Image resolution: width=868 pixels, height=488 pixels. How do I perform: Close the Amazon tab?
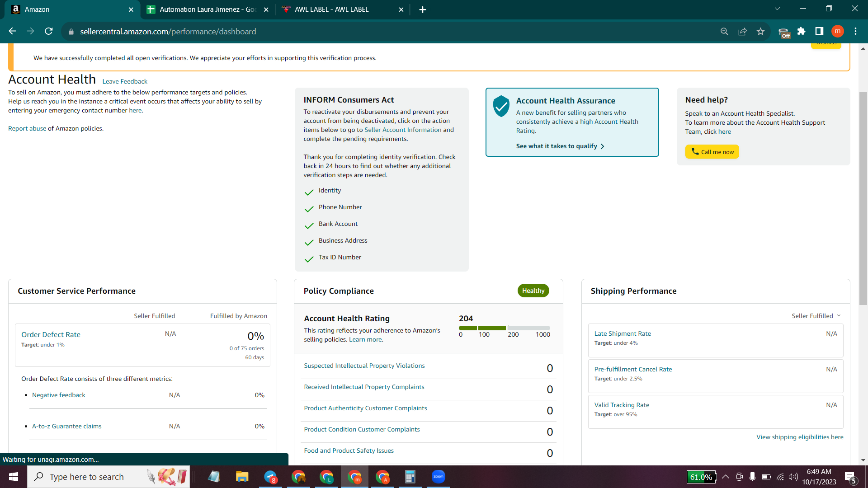point(131,9)
